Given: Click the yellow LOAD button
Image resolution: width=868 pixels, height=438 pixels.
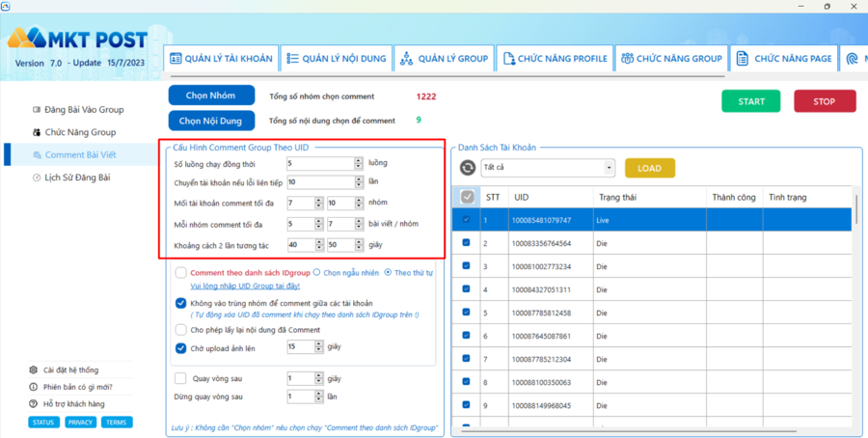Looking at the screenshot, I should (x=650, y=168).
